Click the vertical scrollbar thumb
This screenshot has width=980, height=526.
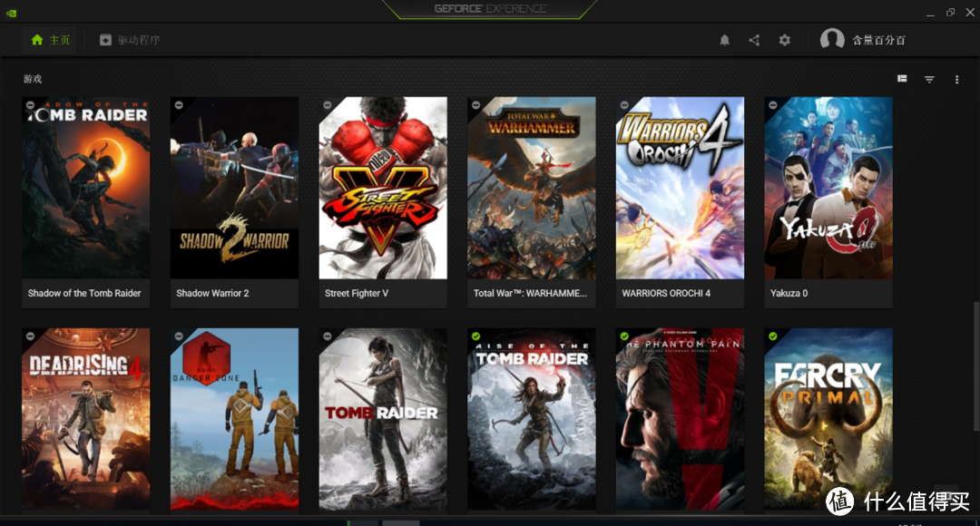click(975, 366)
